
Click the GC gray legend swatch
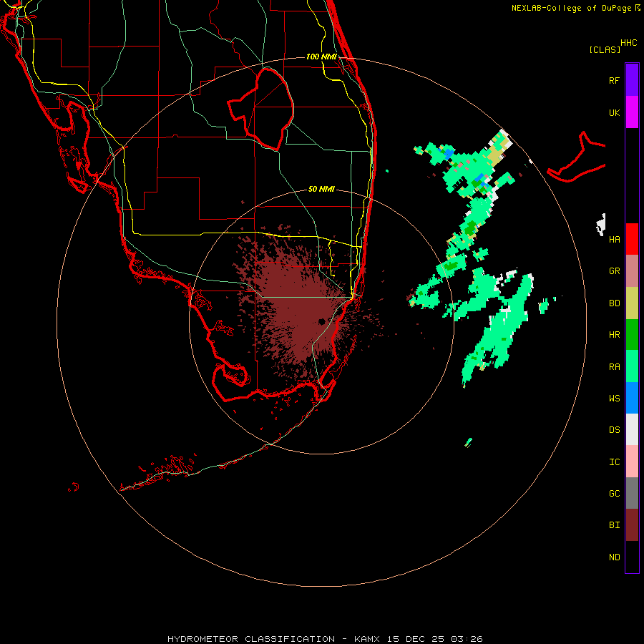point(632,493)
